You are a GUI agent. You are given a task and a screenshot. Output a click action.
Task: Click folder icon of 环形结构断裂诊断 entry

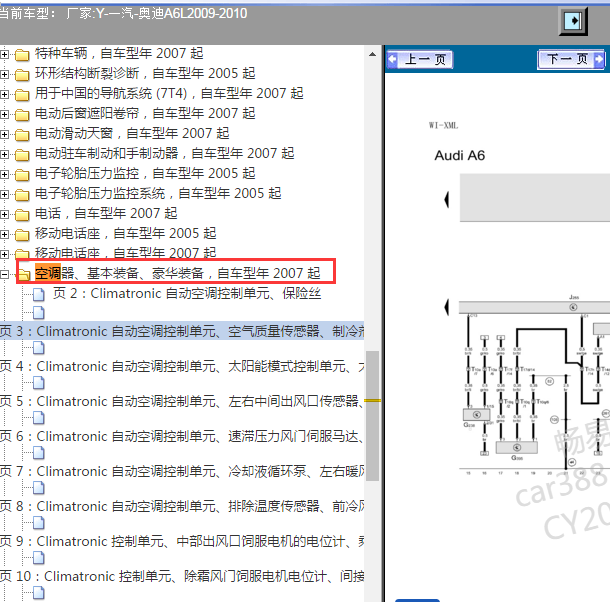[x=22, y=74]
